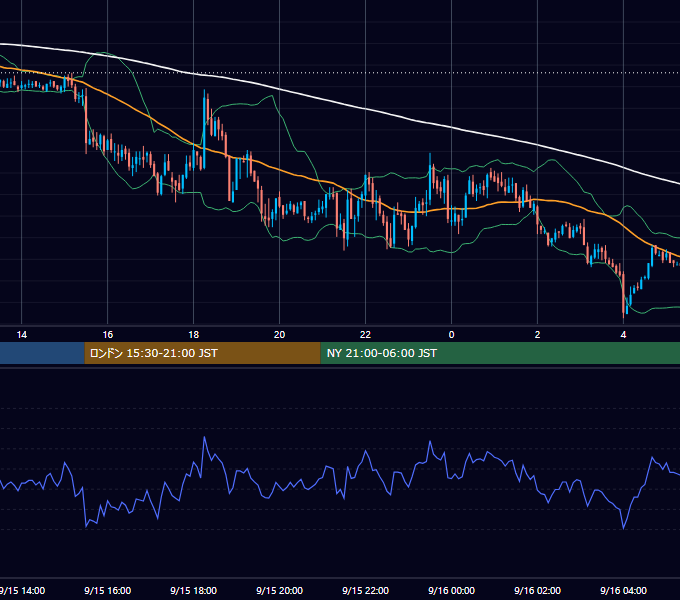The height and width of the screenshot is (600, 680).
Task: Click the NY session band '21:00-06:00 JST'
Action: pos(500,353)
